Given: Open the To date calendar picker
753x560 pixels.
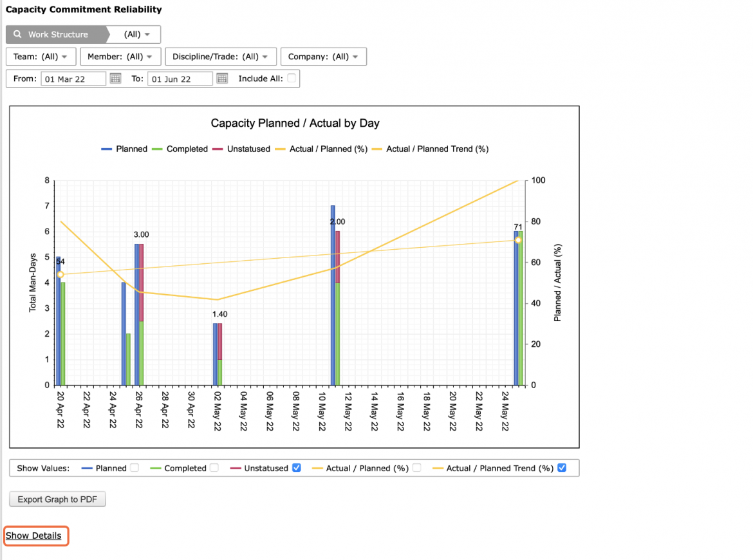Looking at the screenshot, I should pyautogui.click(x=222, y=79).
